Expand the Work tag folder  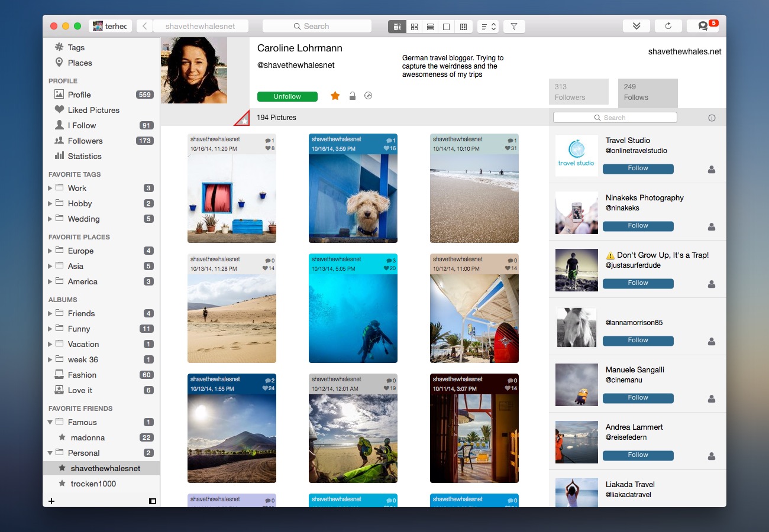tap(50, 188)
